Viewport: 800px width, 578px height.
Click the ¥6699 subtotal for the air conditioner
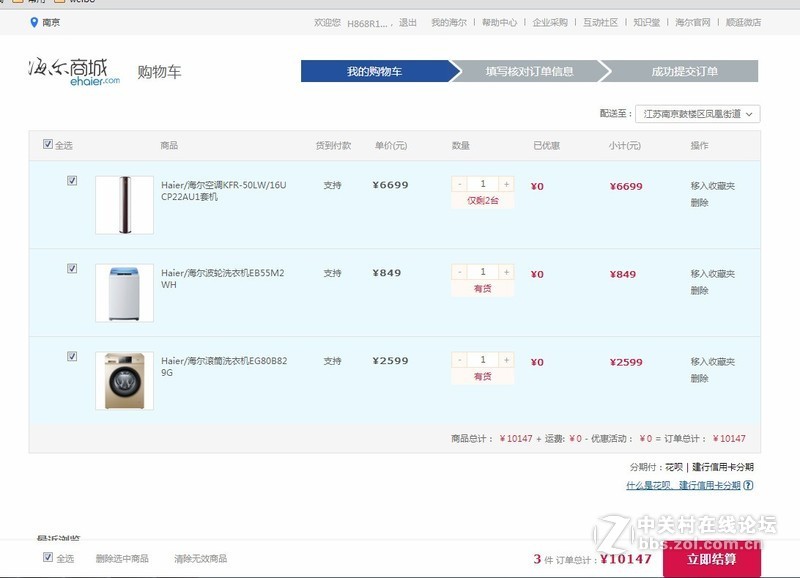click(626, 186)
